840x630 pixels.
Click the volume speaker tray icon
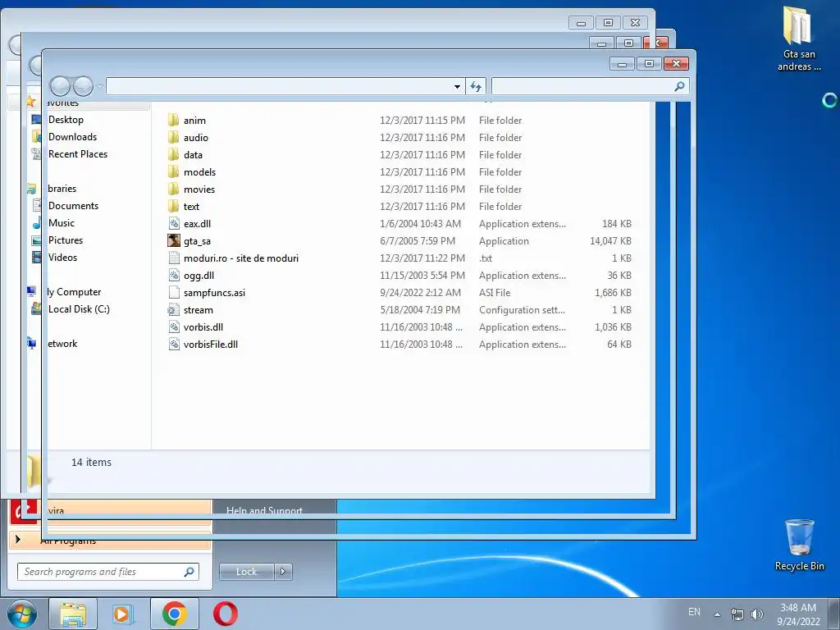(x=757, y=614)
